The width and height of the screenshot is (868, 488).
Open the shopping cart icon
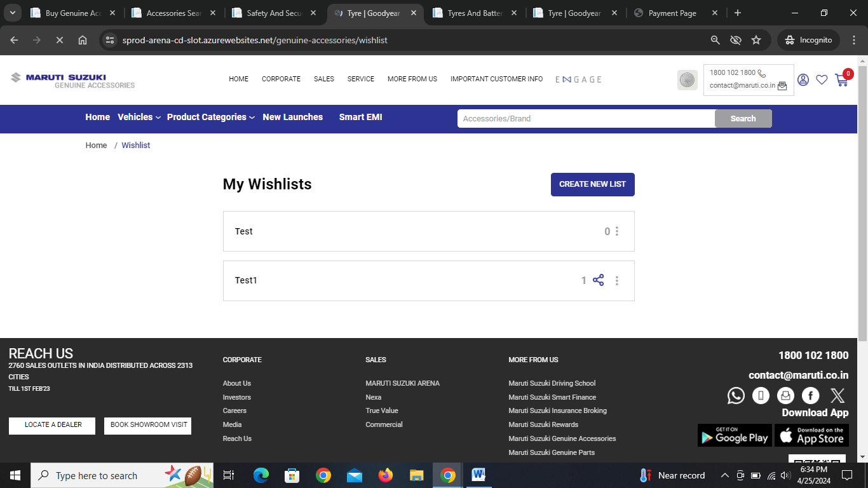842,80
